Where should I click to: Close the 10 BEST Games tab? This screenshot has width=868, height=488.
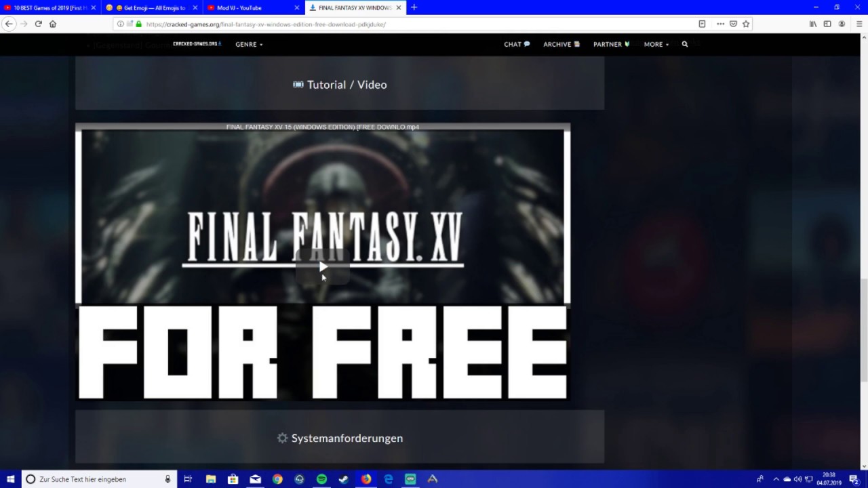94,7
